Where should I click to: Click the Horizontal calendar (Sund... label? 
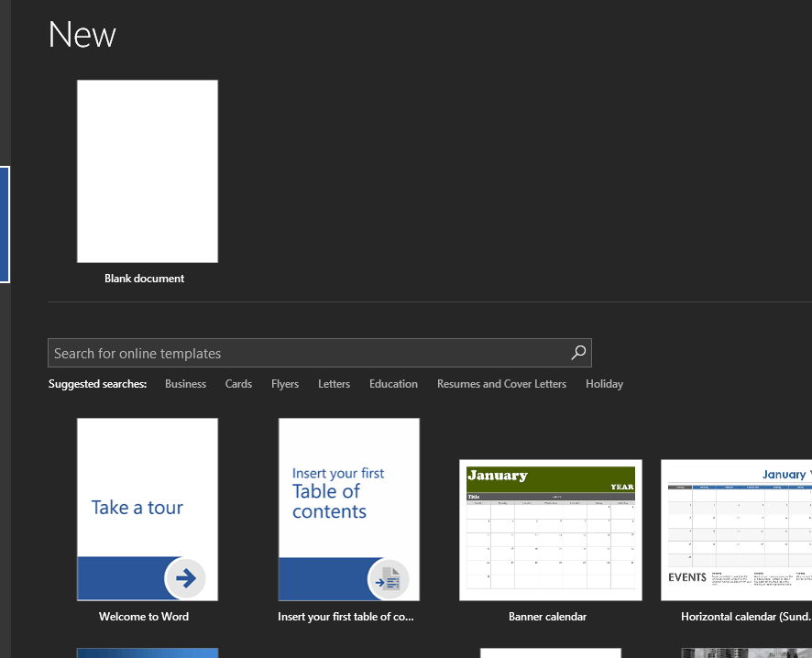click(x=746, y=617)
